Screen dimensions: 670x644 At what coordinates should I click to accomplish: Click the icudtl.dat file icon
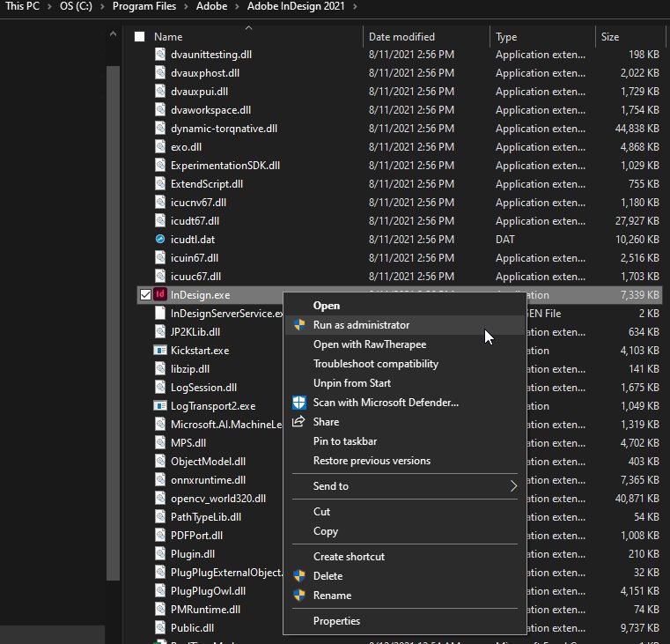click(x=160, y=239)
